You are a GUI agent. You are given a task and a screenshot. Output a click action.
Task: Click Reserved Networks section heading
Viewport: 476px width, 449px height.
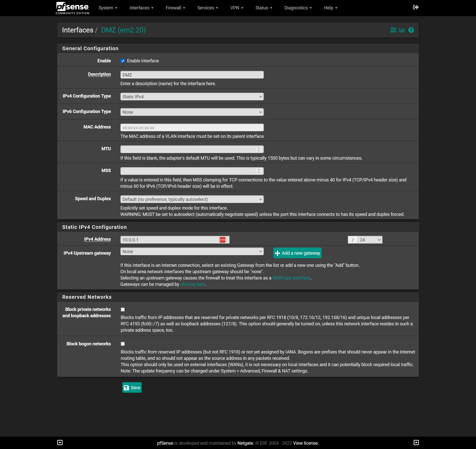click(x=87, y=297)
